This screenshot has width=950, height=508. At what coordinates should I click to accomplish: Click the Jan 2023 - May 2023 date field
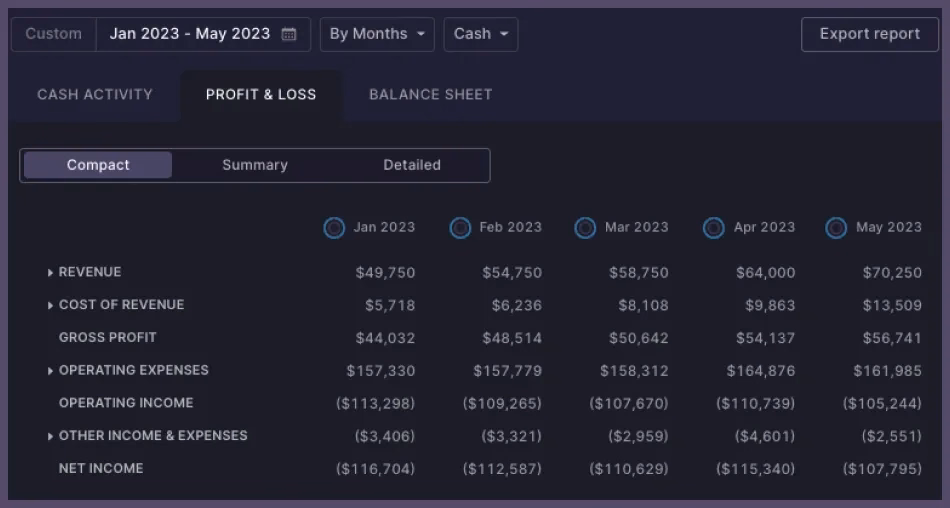pos(190,34)
